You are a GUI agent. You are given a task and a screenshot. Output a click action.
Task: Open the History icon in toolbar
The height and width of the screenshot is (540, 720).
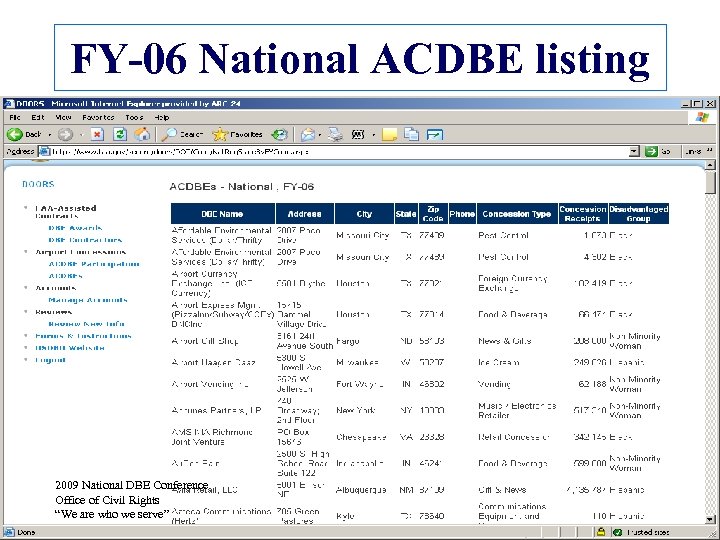[x=279, y=134]
